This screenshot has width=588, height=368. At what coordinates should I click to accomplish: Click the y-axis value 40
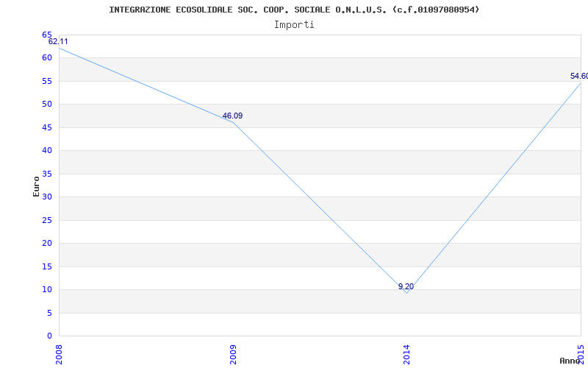click(47, 151)
